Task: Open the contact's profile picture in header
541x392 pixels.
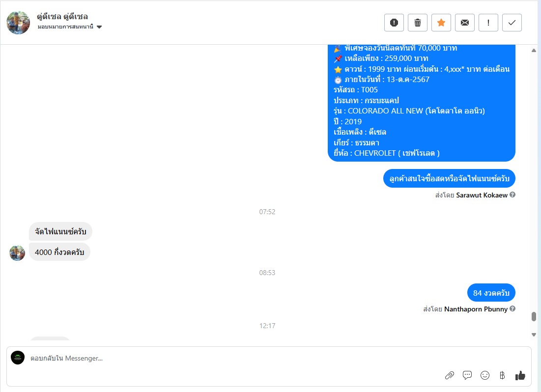Action: point(18,23)
